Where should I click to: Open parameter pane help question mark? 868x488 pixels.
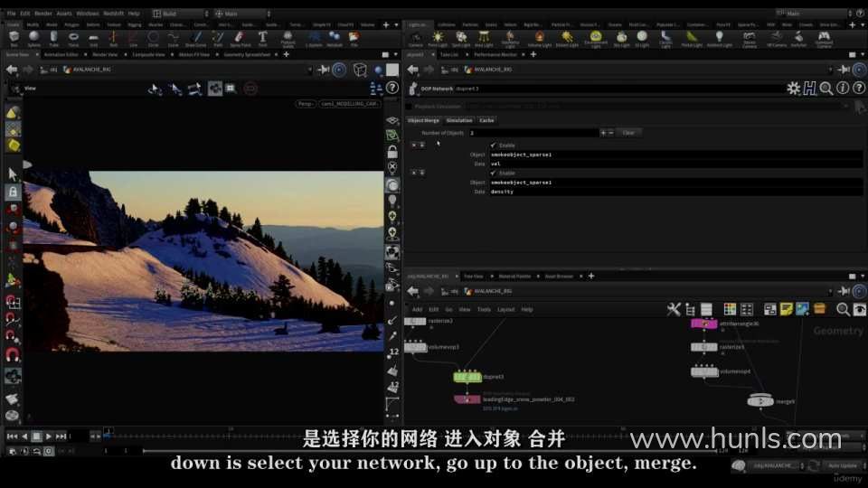(859, 88)
